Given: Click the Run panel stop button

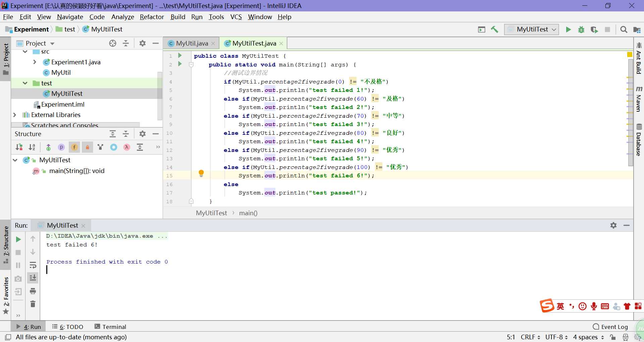Looking at the screenshot, I should [18, 252].
